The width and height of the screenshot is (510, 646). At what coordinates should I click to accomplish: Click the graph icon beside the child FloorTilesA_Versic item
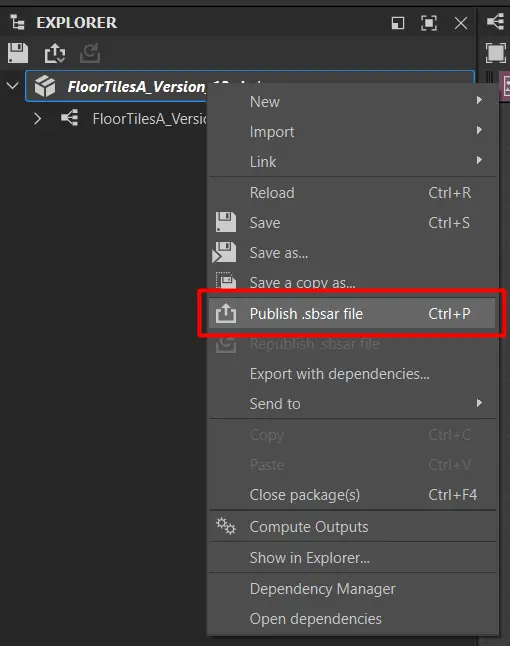click(70, 118)
